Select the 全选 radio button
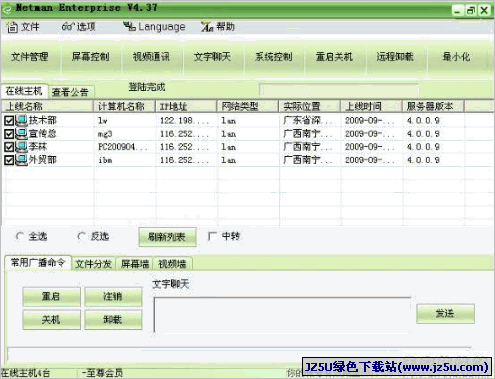The image size is (495, 379). pos(20,236)
